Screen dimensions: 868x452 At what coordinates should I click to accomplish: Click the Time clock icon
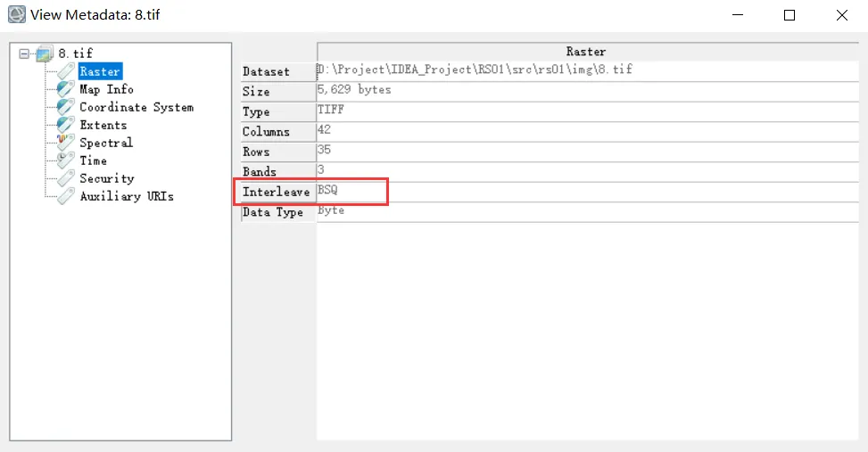pyautogui.click(x=66, y=160)
